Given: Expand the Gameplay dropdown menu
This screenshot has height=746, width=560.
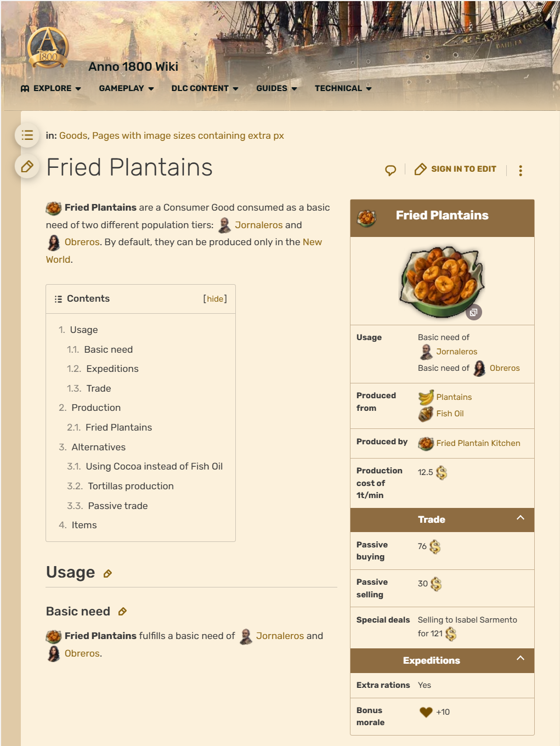Looking at the screenshot, I should click(x=127, y=88).
